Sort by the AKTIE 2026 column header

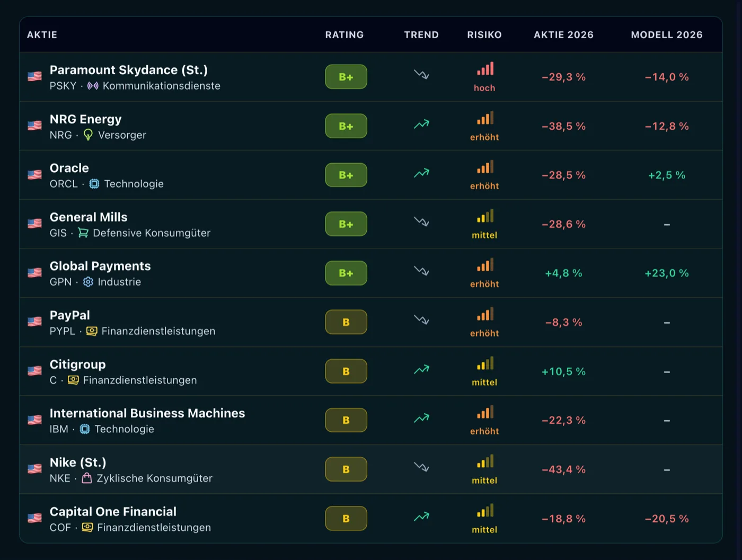point(563,35)
